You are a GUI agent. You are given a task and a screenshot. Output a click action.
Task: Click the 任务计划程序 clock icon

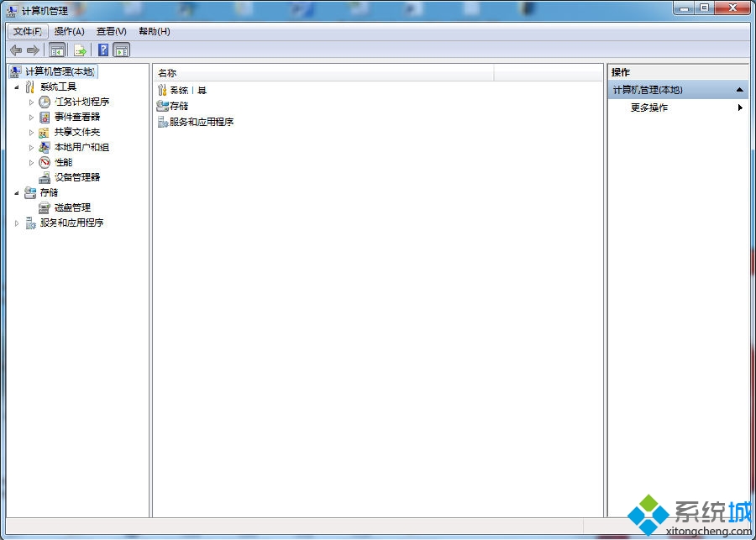click(x=45, y=102)
